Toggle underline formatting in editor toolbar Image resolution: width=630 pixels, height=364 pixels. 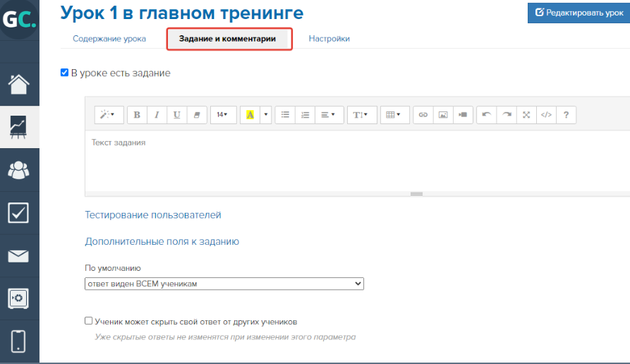[177, 115]
